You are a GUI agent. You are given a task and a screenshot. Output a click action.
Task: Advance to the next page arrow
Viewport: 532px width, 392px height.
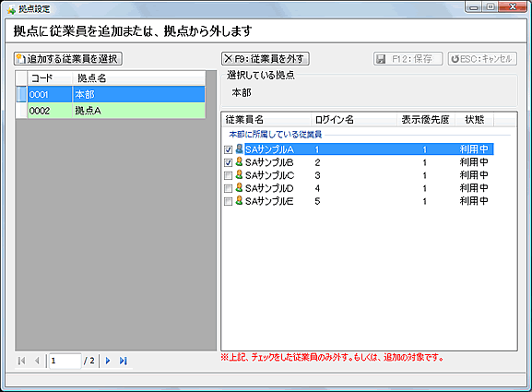[x=108, y=361]
